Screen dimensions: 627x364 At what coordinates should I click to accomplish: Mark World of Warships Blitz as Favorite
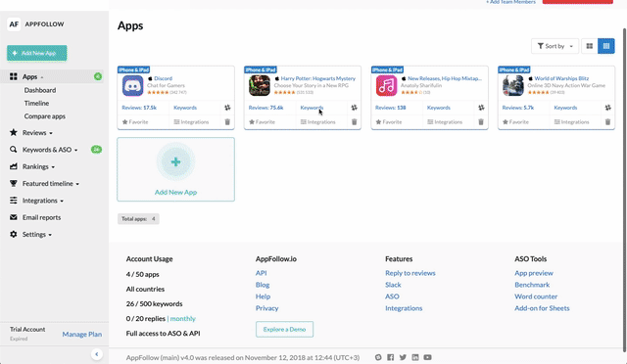(x=515, y=122)
